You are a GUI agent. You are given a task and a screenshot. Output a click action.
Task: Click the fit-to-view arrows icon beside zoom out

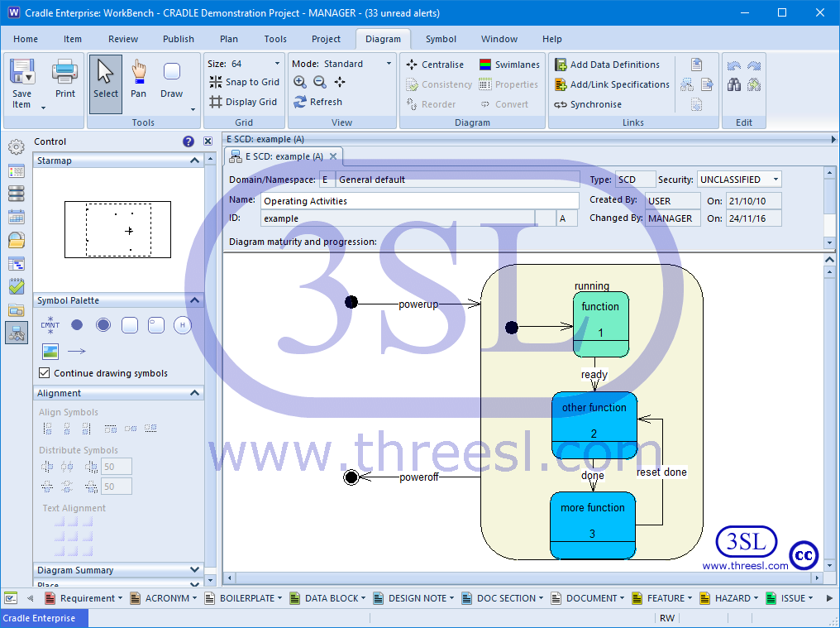tap(340, 82)
